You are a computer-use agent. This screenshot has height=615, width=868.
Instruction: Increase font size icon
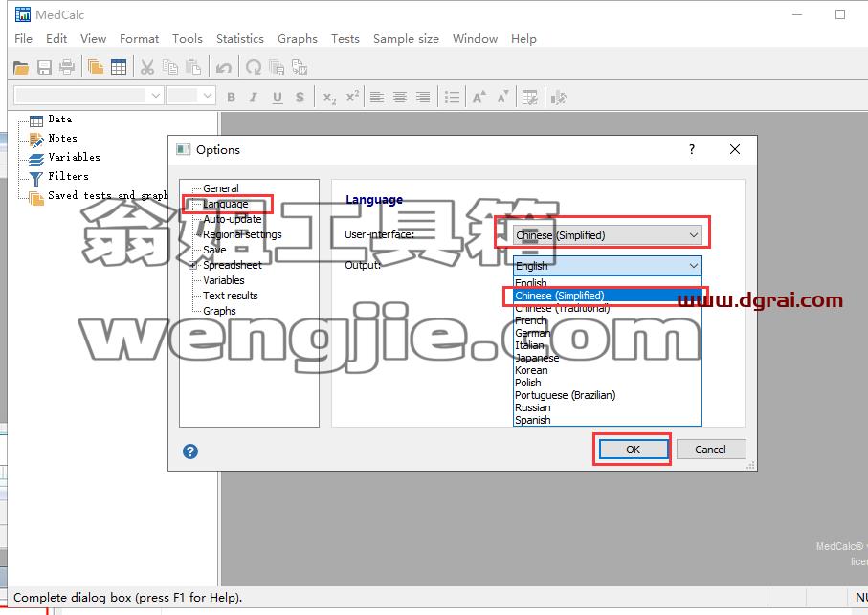coord(479,98)
